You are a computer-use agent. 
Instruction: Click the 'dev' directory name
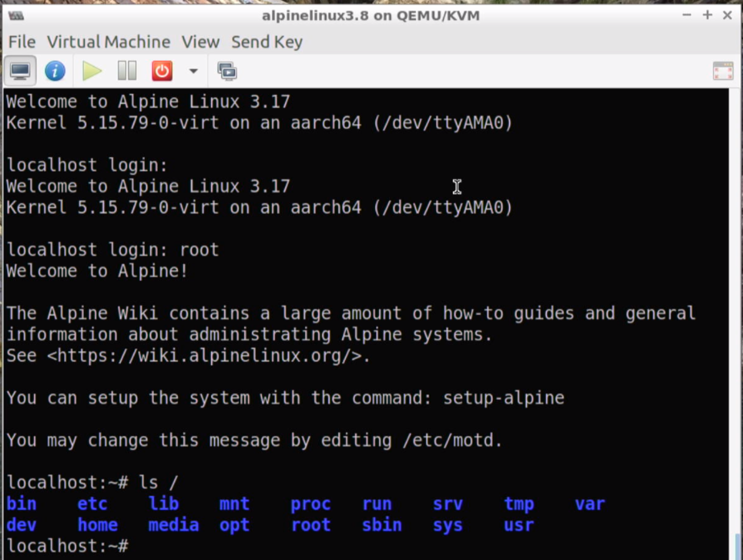[x=21, y=525]
